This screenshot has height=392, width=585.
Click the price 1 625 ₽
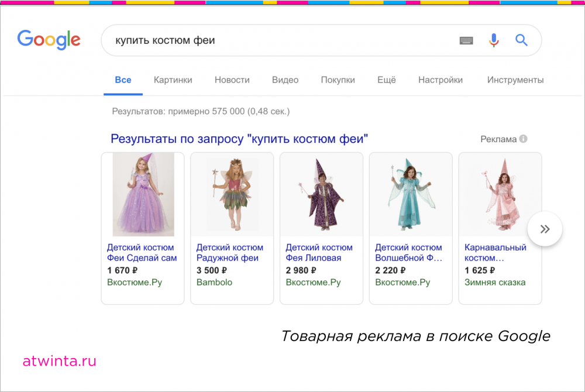[480, 270]
